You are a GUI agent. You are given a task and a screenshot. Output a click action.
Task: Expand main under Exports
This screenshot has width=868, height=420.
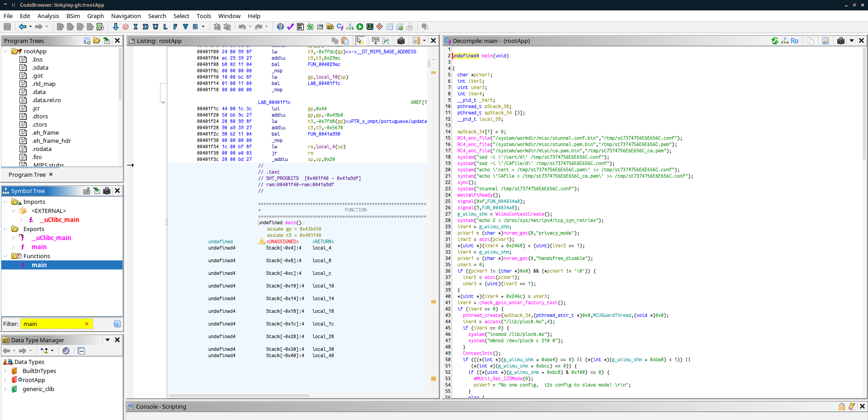tap(14, 247)
